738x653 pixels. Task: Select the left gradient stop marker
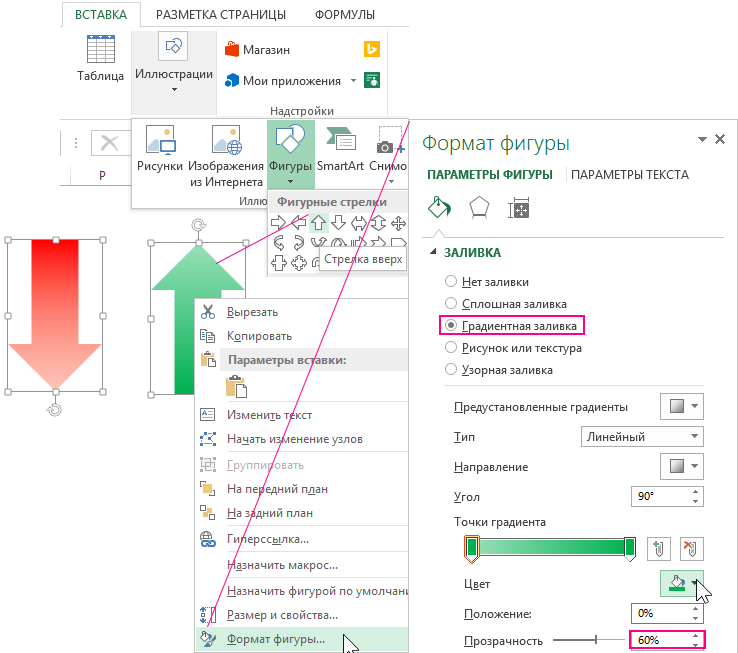(472, 548)
